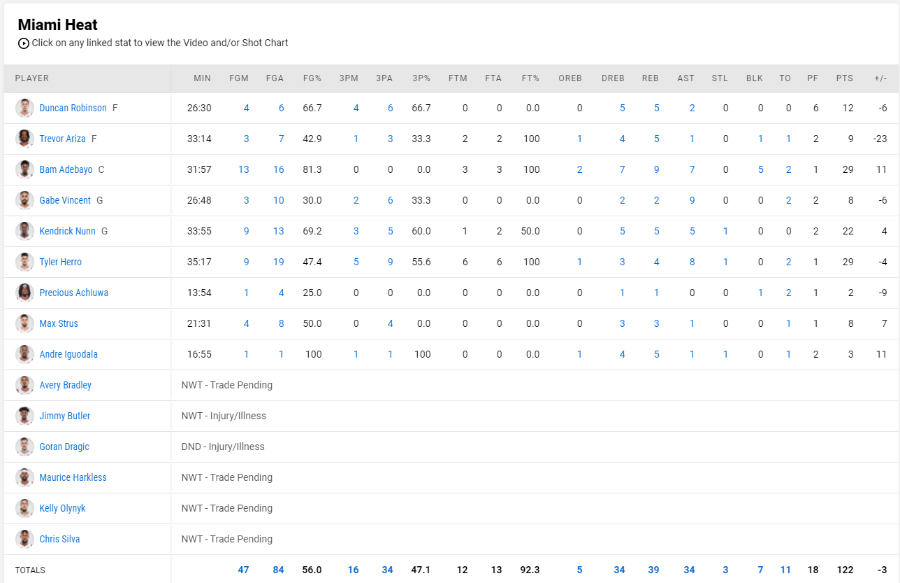View Precious Achiuwa's 4 field goal attempts
The width and height of the screenshot is (900, 583).
tap(281, 293)
